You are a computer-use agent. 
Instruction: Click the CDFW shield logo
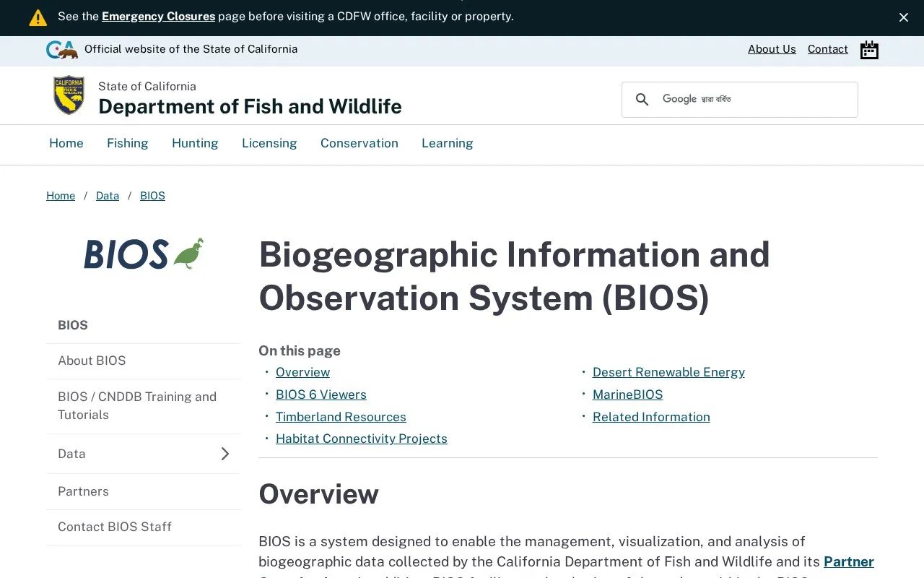[x=69, y=95]
